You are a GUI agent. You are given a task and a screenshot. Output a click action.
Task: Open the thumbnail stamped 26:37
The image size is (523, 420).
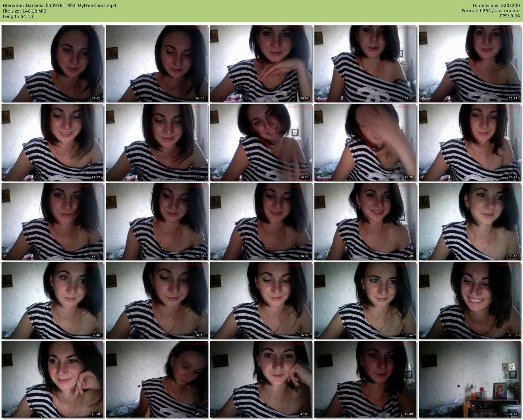(x=261, y=221)
